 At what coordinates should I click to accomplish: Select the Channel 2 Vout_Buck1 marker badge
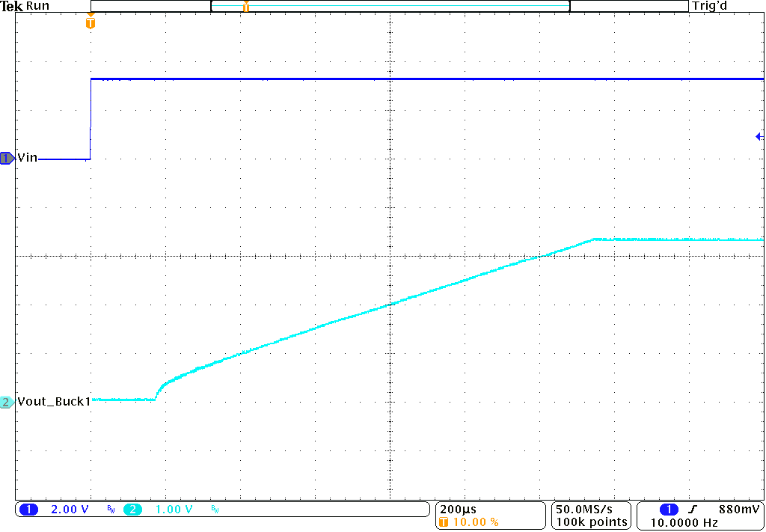coord(6,401)
